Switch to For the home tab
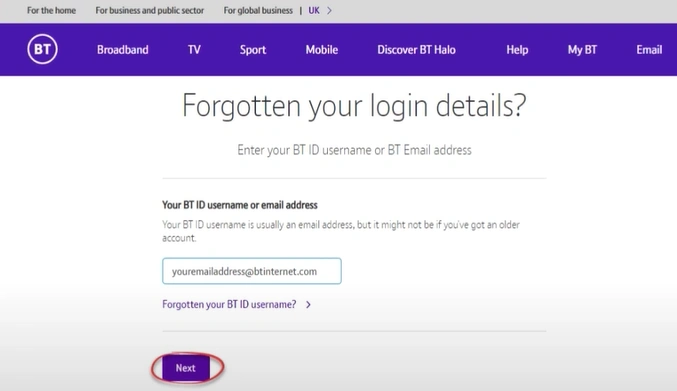The height and width of the screenshot is (391, 677). (51, 10)
